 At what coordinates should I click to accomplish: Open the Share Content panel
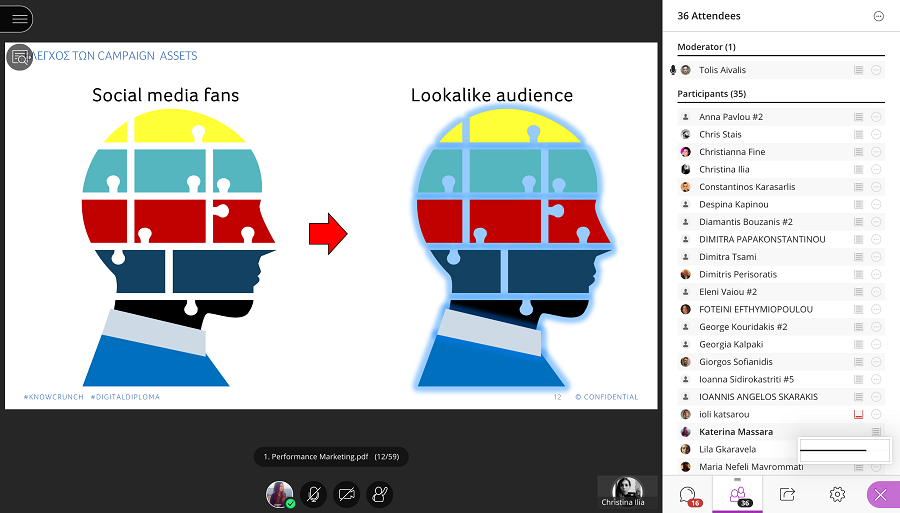787,494
